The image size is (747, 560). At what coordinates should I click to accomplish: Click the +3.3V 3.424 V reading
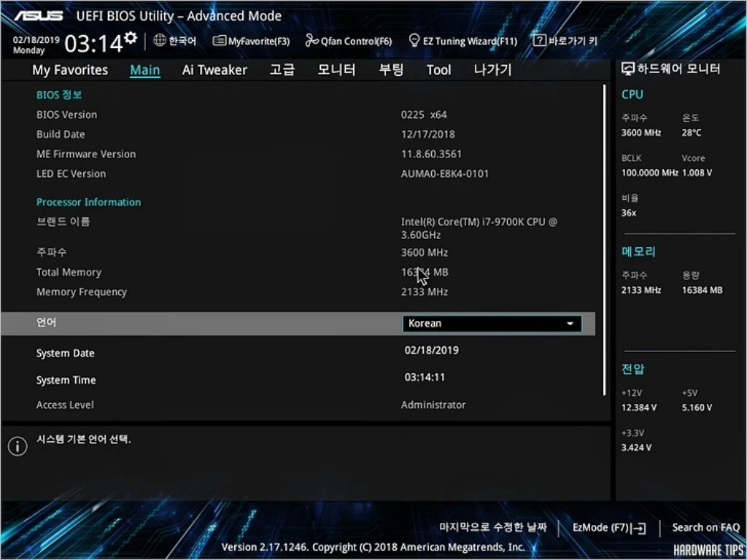point(636,448)
